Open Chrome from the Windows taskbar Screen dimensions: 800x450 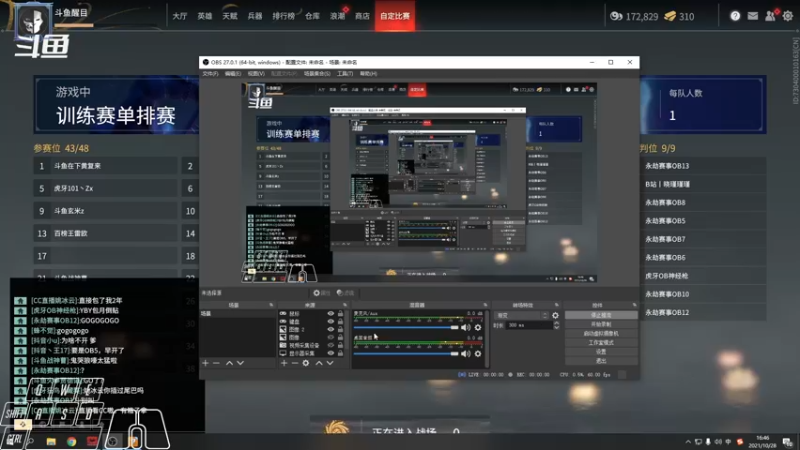[x=71, y=441]
